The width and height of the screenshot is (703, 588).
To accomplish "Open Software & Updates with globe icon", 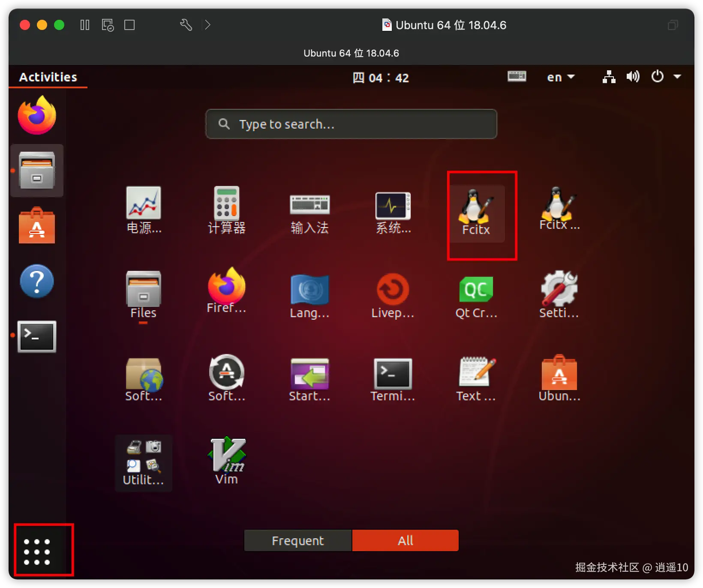I will (144, 380).
